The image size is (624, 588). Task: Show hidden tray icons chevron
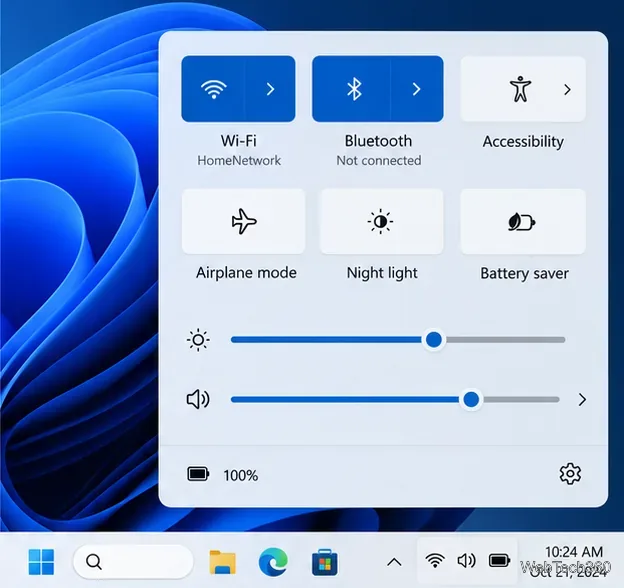pos(394,562)
